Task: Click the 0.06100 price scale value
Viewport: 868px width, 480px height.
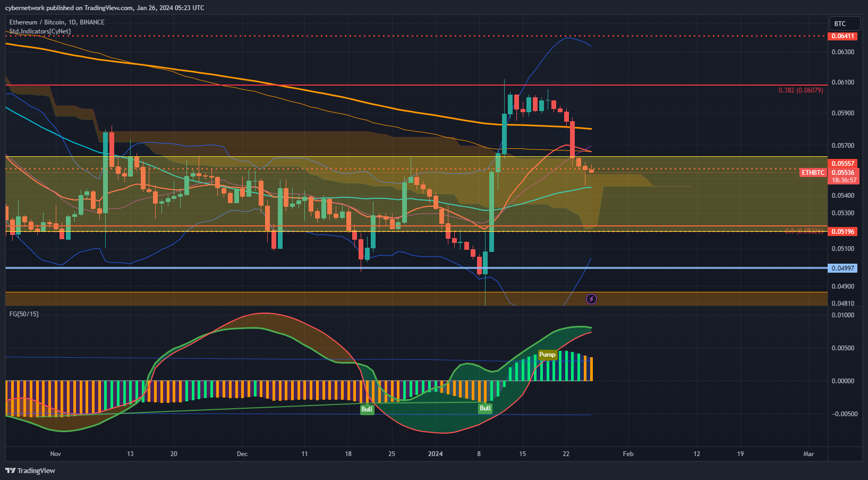Action: click(843, 82)
